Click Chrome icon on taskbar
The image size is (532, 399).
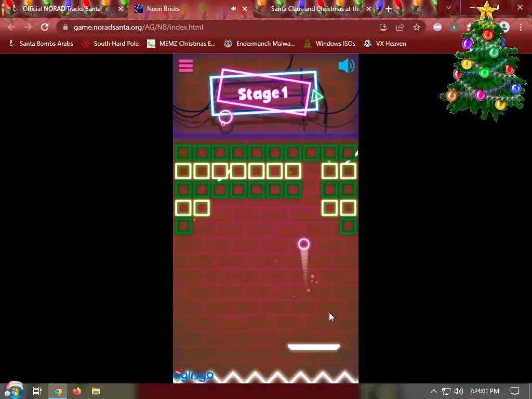click(x=58, y=391)
